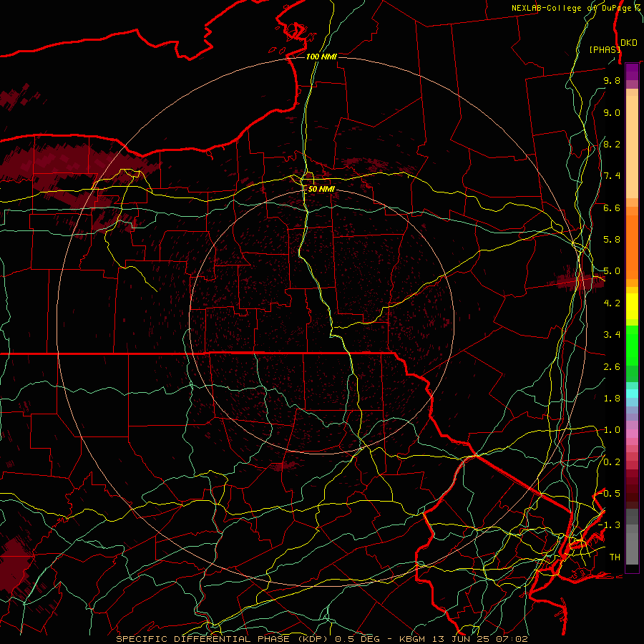Select the yellow band on the color scale
Screen dimensions: 644x644
pos(632,306)
